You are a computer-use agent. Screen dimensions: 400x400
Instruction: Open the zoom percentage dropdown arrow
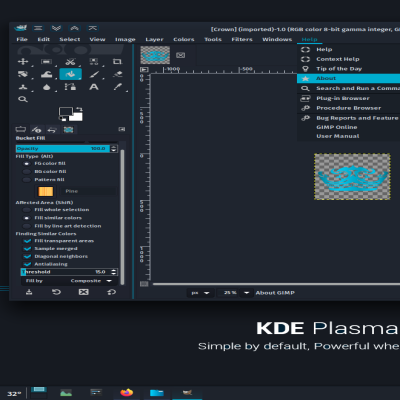coord(247,293)
